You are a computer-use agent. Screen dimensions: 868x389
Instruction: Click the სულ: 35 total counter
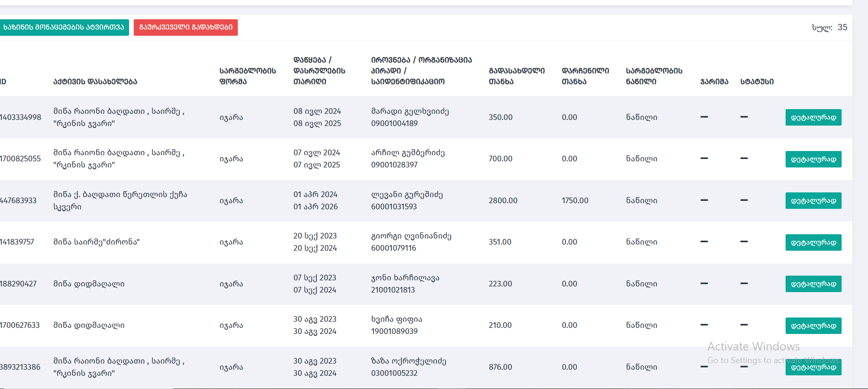tap(829, 27)
